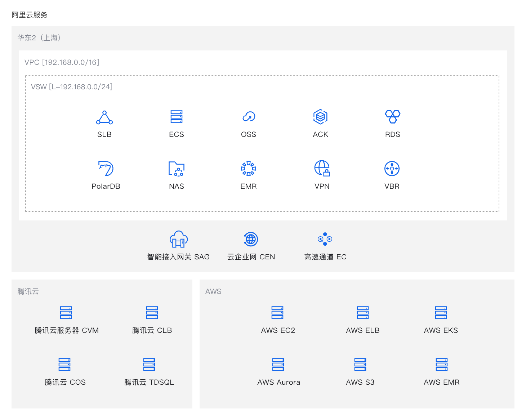Select the AWS Aurora server icon
Screen dimensions: 526x420
(278, 365)
